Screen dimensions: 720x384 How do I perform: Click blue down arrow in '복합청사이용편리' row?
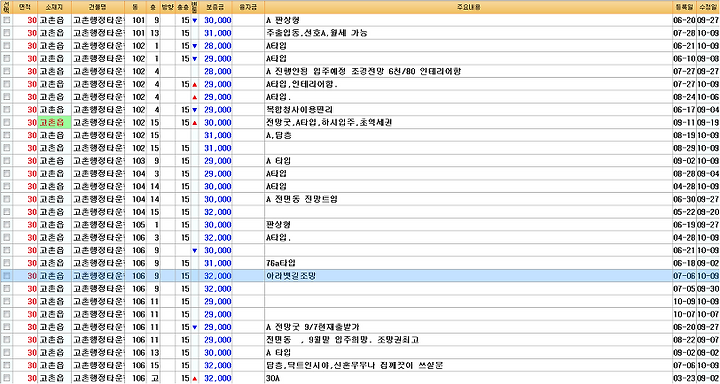[x=194, y=110]
